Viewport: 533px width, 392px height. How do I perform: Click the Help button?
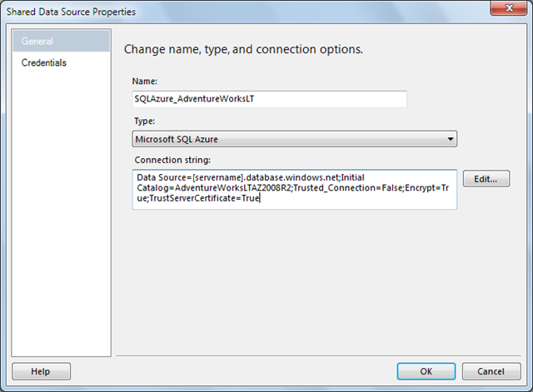(x=41, y=371)
